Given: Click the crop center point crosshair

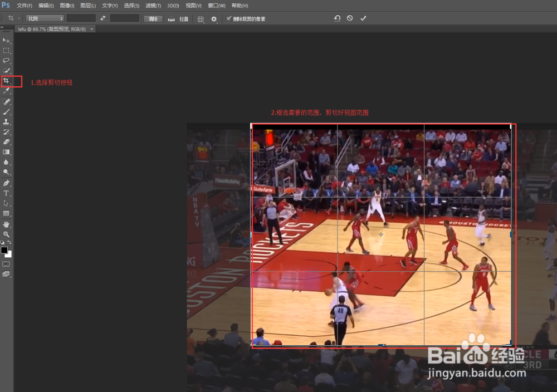Looking at the screenshot, I should [x=381, y=235].
